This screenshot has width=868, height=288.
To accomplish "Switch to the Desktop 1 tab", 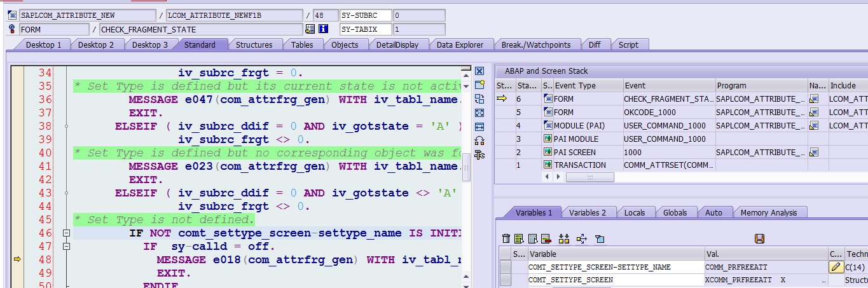I will tap(43, 45).
